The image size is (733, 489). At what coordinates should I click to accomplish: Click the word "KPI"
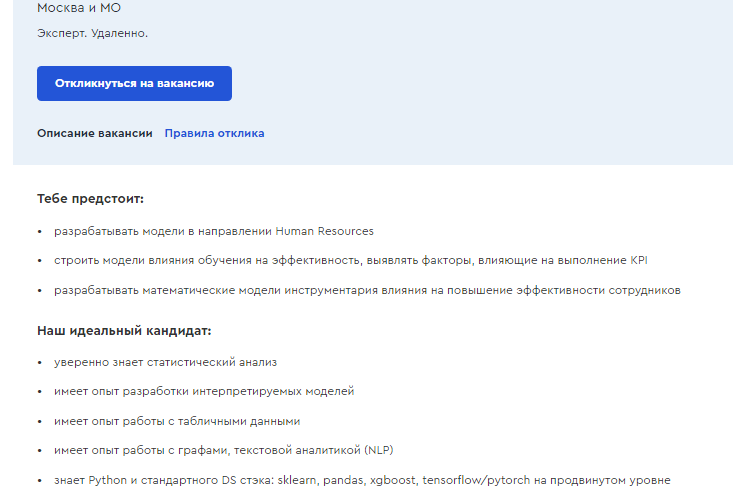point(640,260)
